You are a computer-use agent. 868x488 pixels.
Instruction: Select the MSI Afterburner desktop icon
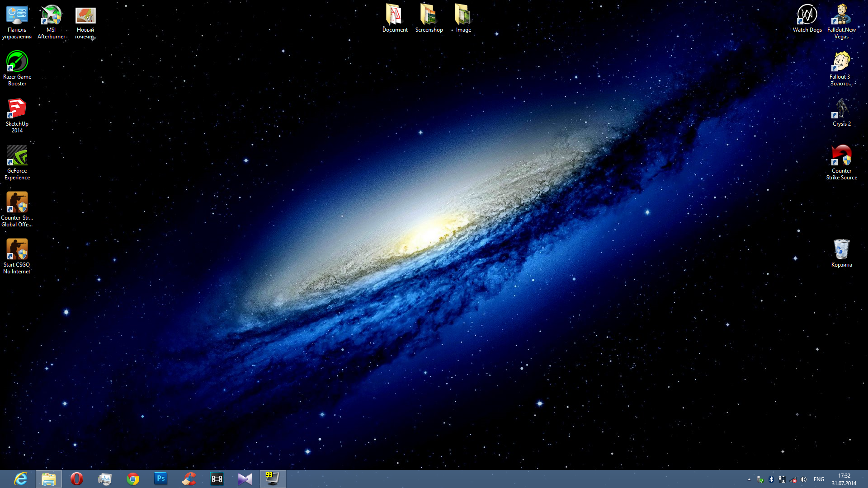[x=51, y=22]
